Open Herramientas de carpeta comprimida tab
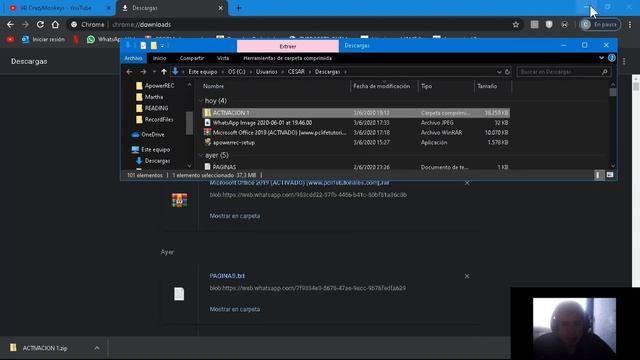The height and width of the screenshot is (360, 640). point(287,58)
